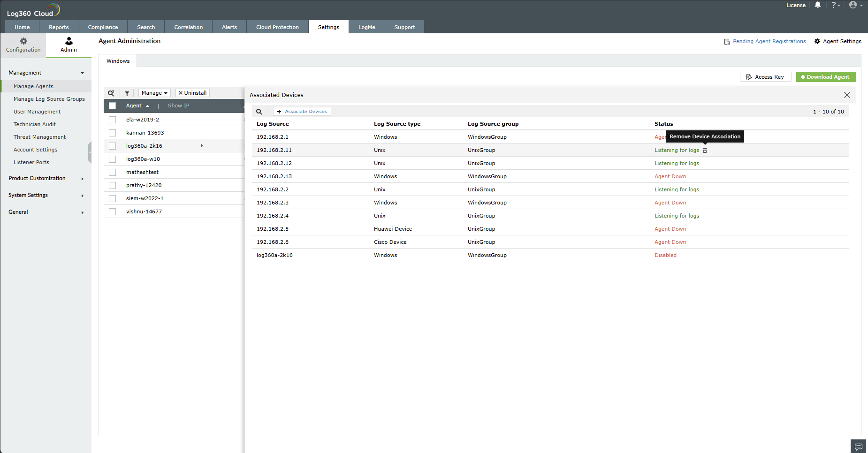Click the Pending Agent Registrations icon

click(x=727, y=42)
